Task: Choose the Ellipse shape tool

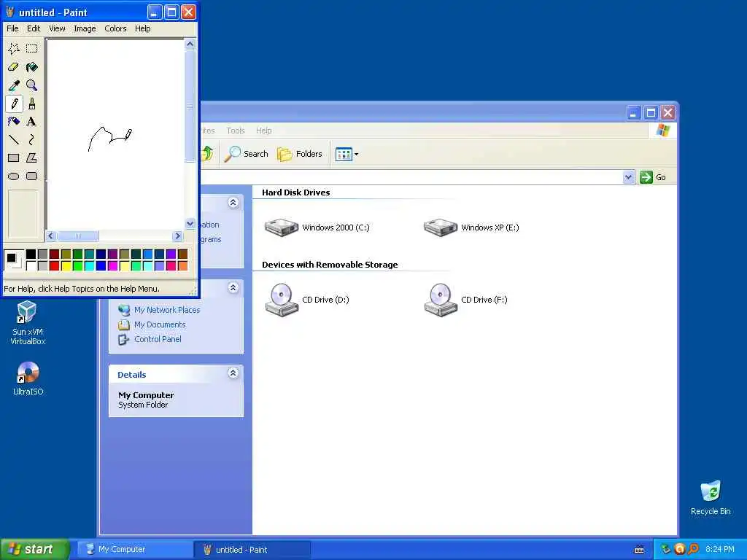Action: [x=14, y=176]
